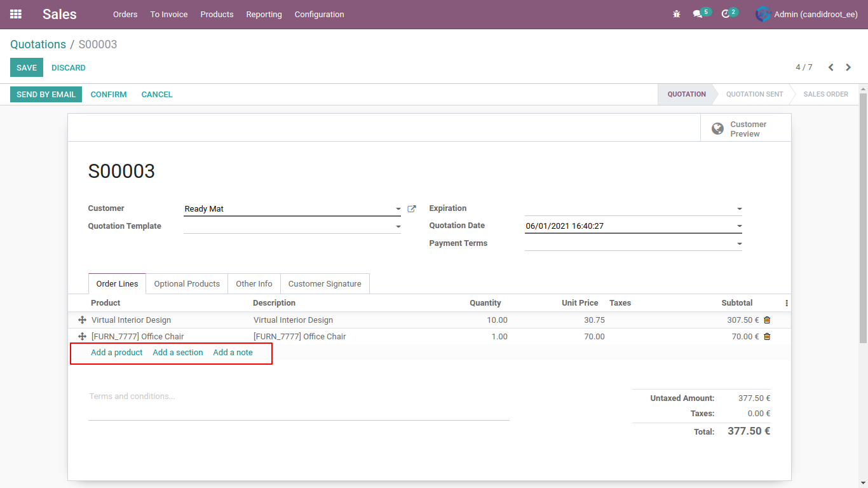Open the To Invoice menu

169,14
